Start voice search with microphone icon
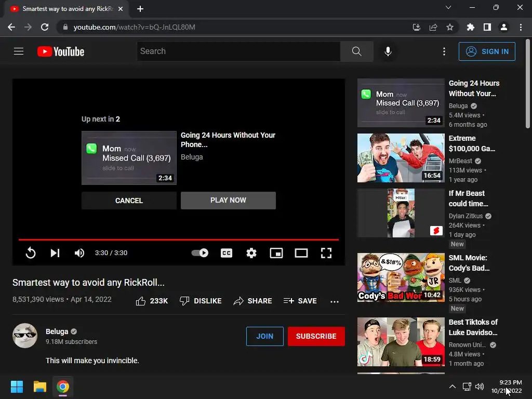Image resolution: width=532 pixels, height=399 pixels. [388, 51]
